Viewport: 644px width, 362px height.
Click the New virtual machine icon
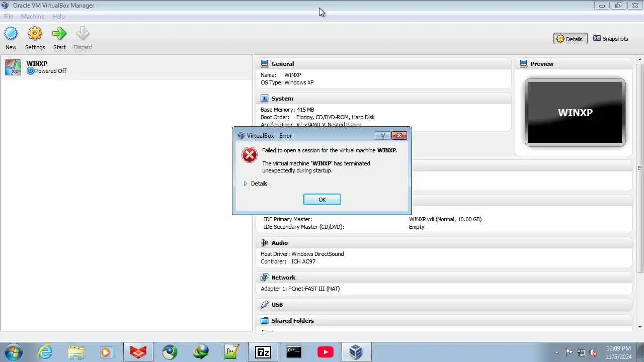click(11, 34)
